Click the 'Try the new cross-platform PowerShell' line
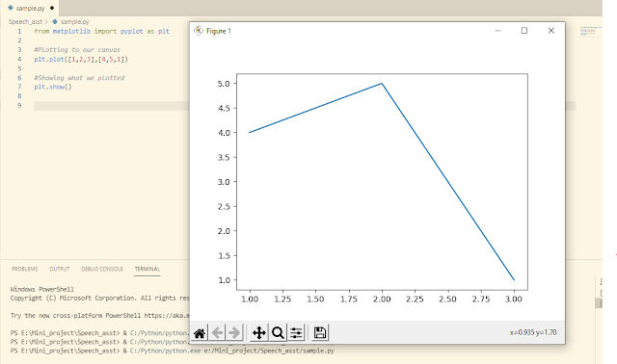617x364 pixels. tap(100, 316)
